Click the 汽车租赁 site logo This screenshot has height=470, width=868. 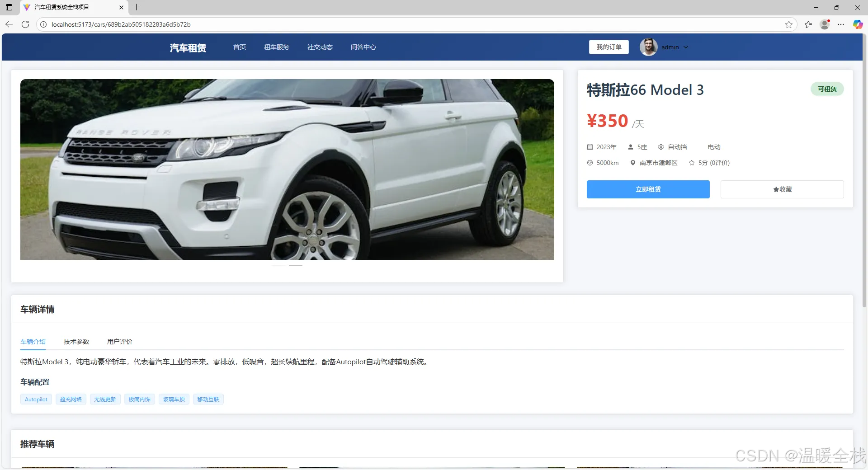[188, 47]
